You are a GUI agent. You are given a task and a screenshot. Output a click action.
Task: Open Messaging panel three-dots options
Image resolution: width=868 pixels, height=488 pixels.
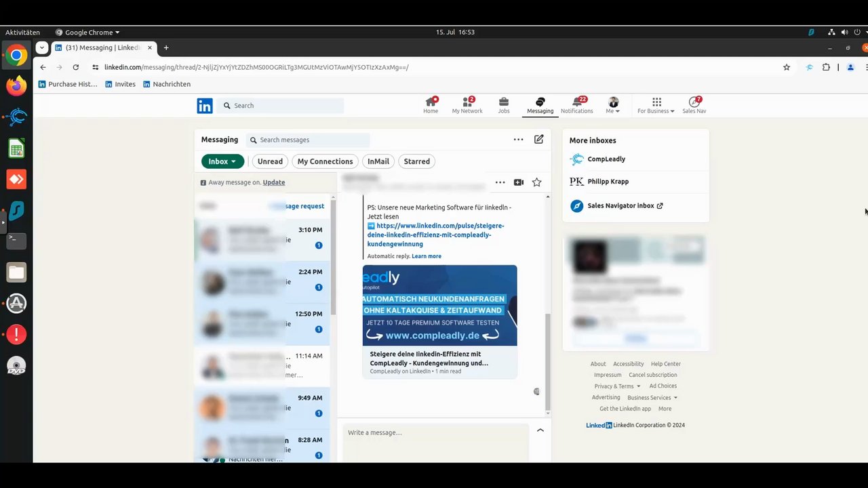[x=518, y=139]
